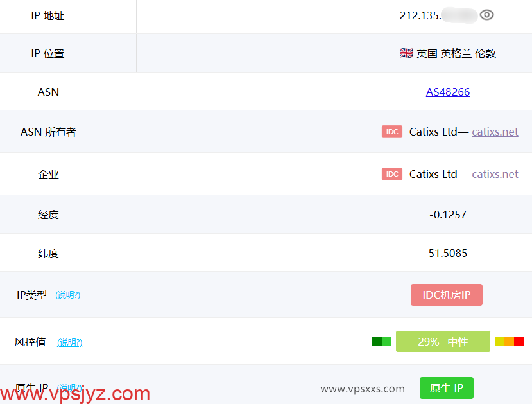Click the UK flag icon beside 英国

pyautogui.click(x=406, y=53)
